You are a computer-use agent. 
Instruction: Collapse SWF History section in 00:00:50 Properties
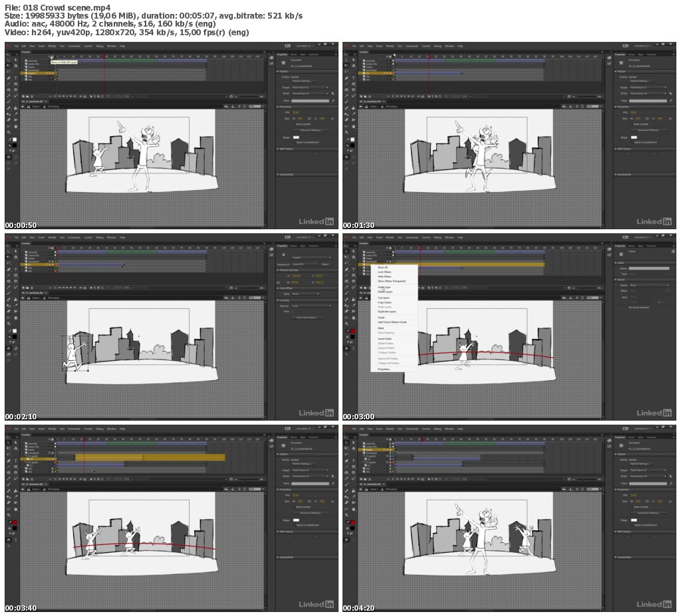coord(278,149)
